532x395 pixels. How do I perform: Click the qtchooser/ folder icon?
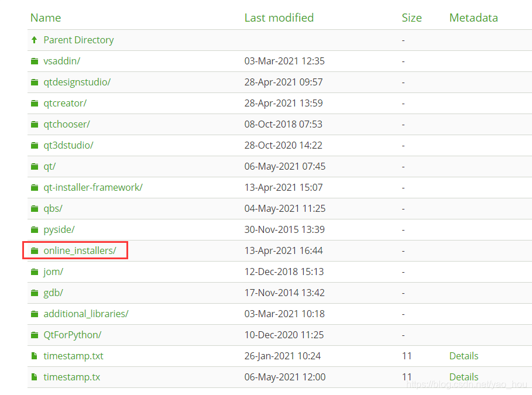pyautogui.click(x=35, y=124)
